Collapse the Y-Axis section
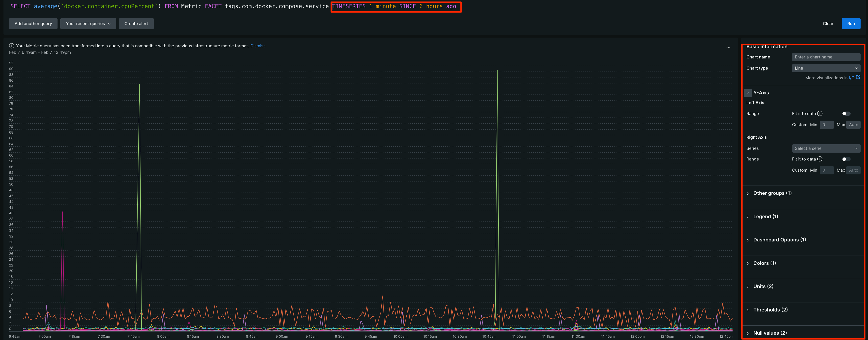This screenshot has width=868, height=340. tap(748, 93)
